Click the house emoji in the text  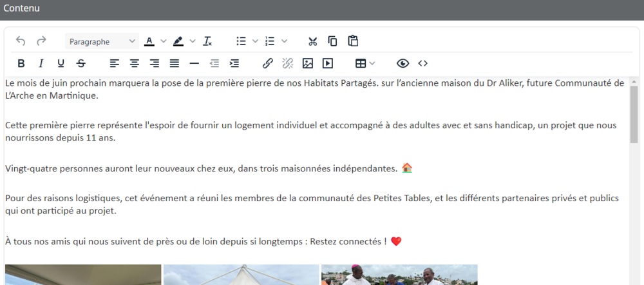point(407,168)
